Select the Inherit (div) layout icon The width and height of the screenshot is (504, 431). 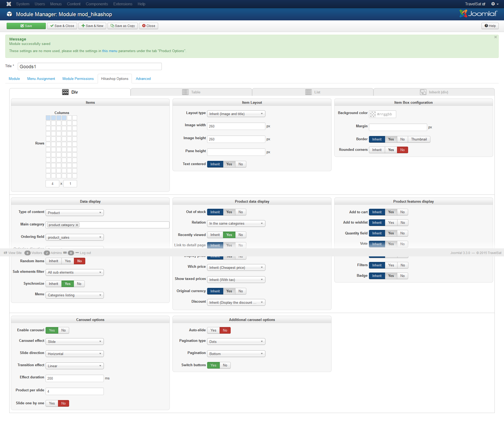[423, 92]
